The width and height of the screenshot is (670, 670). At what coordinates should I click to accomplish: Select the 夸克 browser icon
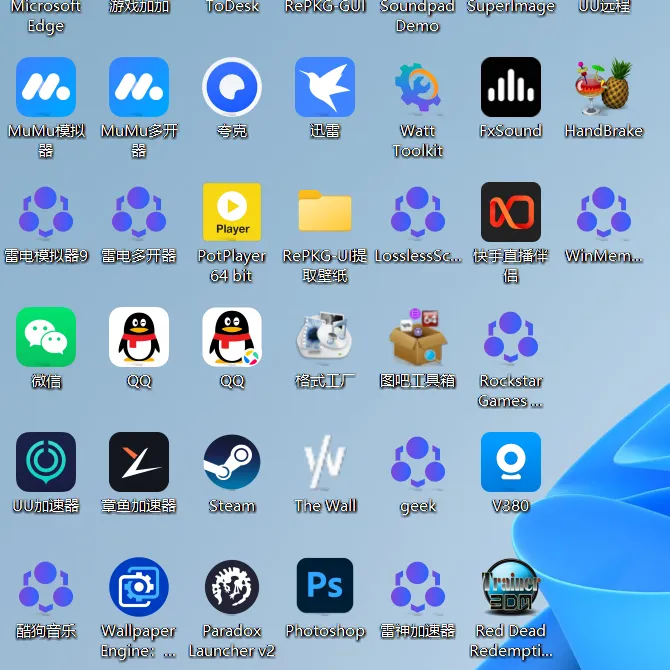coord(232,87)
